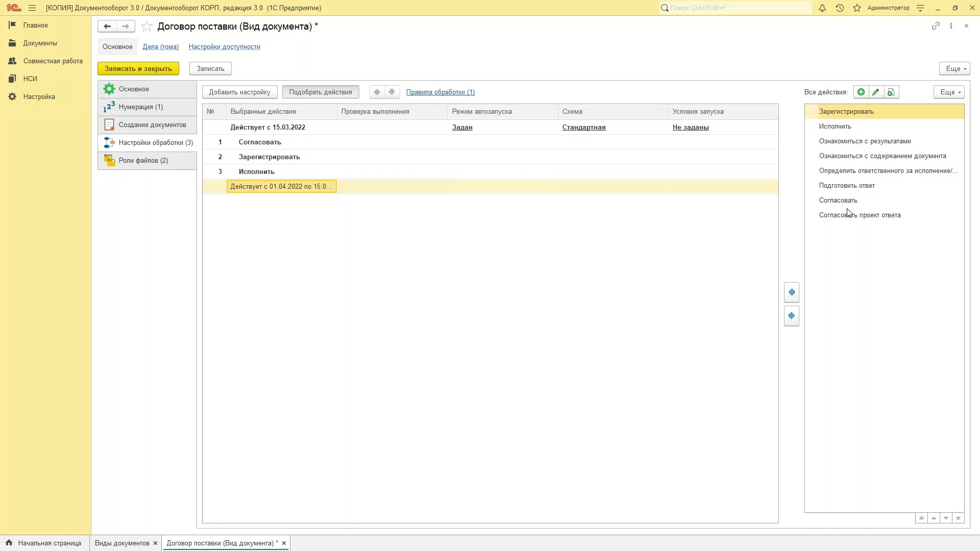This screenshot has width=980, height=551.
Task: Click the copy action document icon
Action: click(x=891, y=92)
